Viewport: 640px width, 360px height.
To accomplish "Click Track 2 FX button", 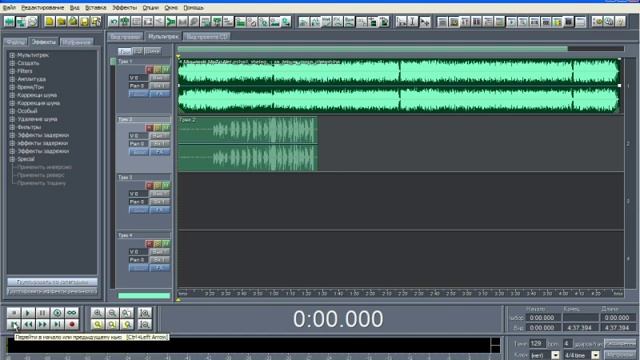I will point(160,152).
